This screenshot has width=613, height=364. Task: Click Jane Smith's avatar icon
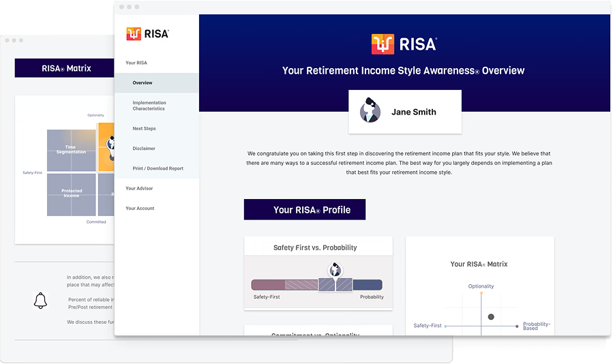click(370, 111)
